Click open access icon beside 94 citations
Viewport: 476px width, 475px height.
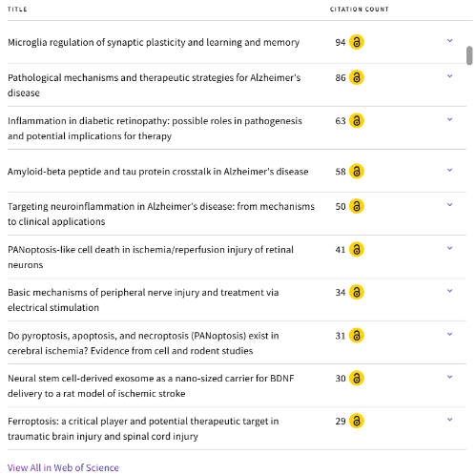[x=357, y=42]
